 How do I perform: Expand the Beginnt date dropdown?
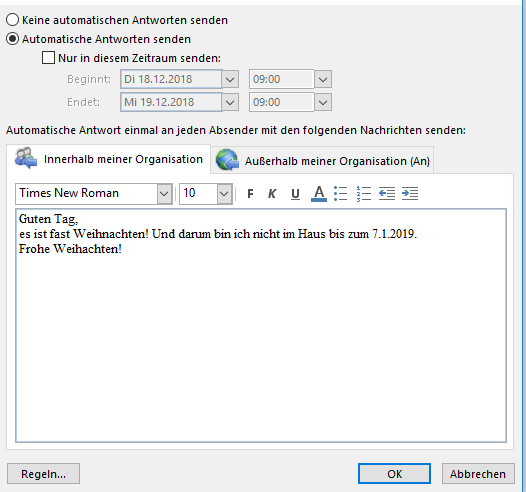coord(230,79)
